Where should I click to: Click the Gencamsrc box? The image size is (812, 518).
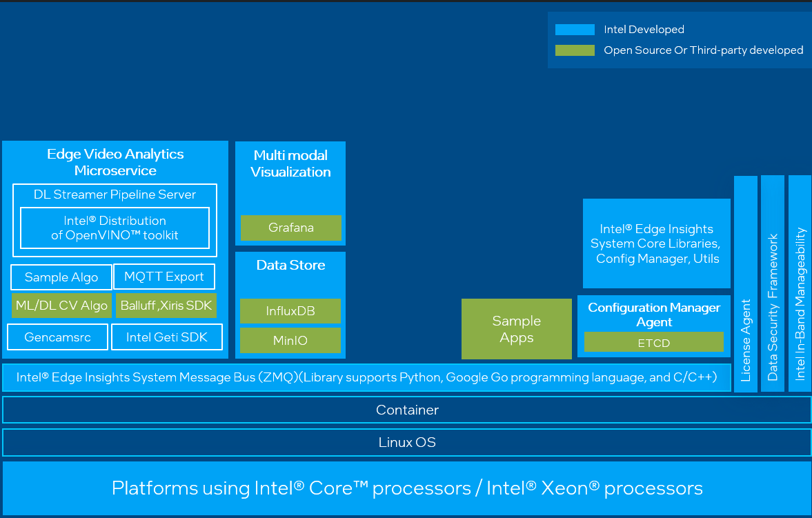point(57,337)
